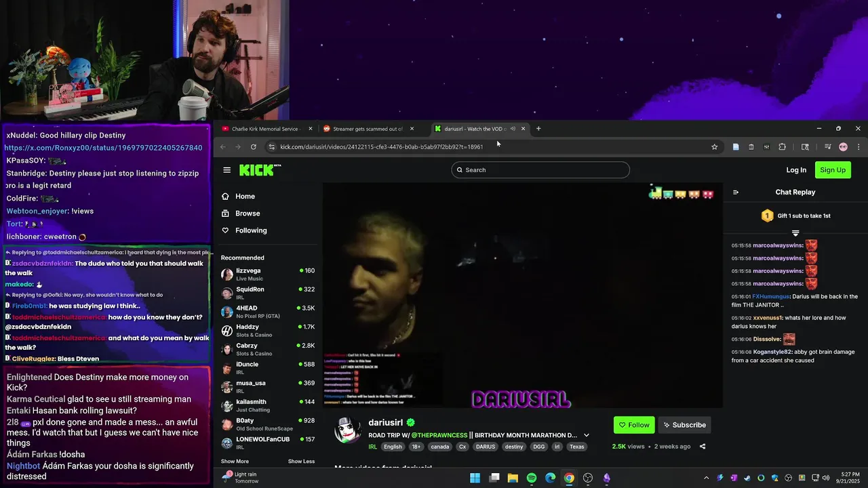
Task: Expand the stream title dropdown chevron
Action: (x=587, y=435)
